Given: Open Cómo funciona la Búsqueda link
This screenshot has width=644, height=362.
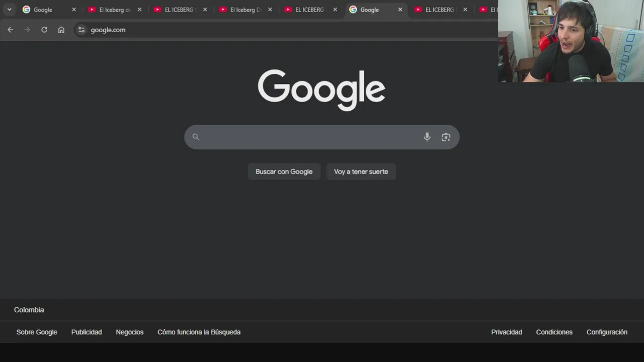Looking at the screenshot, I should [x=199, y=332].
